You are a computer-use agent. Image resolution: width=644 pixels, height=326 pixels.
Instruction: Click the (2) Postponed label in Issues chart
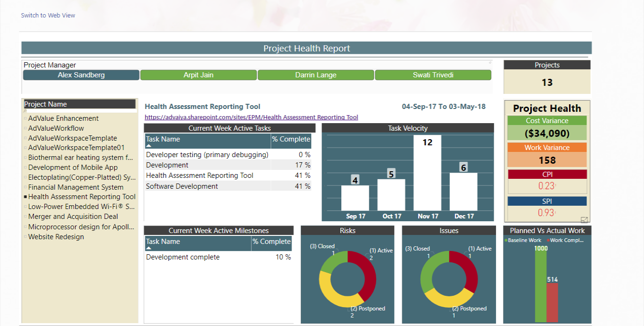pos(469,309)
